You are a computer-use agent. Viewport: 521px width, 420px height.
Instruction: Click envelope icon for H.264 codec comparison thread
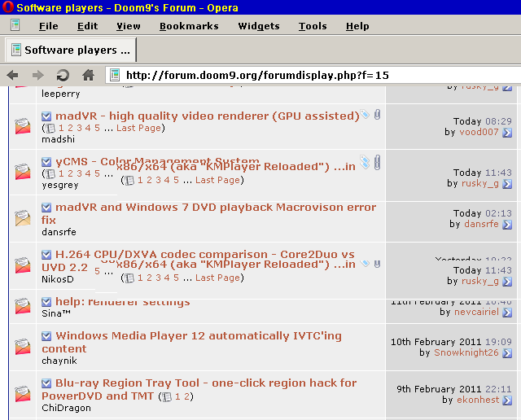click(x=23, y=265)
